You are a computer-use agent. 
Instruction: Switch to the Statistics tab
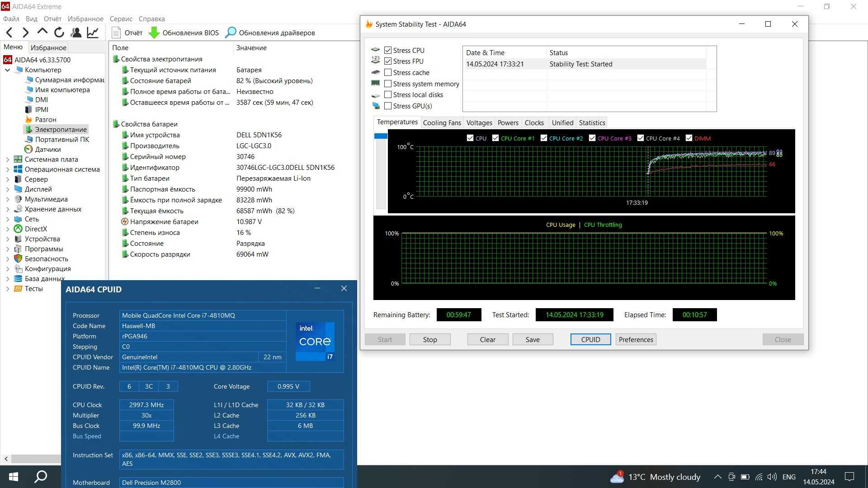click(x=592, y=122)
